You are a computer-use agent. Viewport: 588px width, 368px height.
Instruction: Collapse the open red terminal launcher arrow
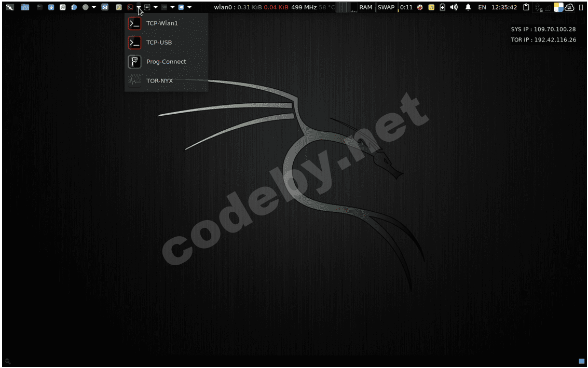pos(139,7)
